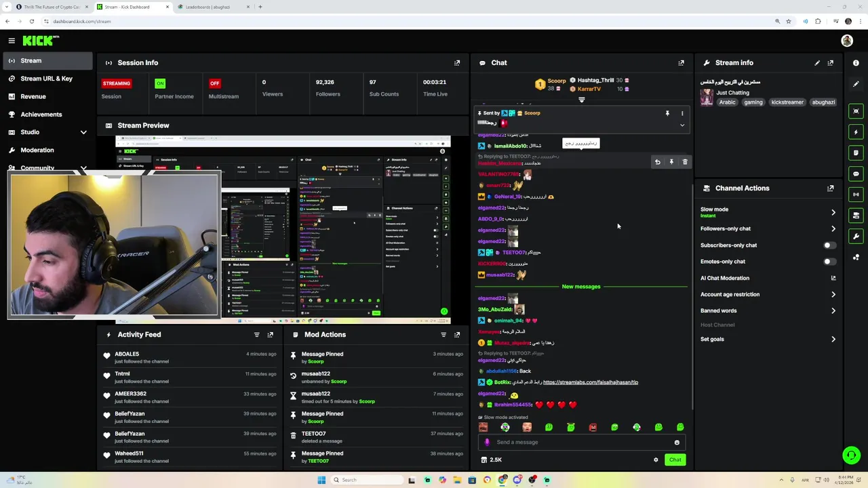Viewport: 868px width, 488px height.
Task: Click the broadcast signal icon in right rail
Action: coord(856,195)
